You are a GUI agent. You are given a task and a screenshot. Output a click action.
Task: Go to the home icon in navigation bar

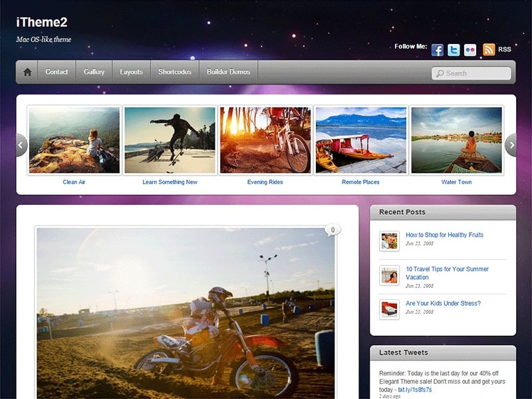(27, 72)
